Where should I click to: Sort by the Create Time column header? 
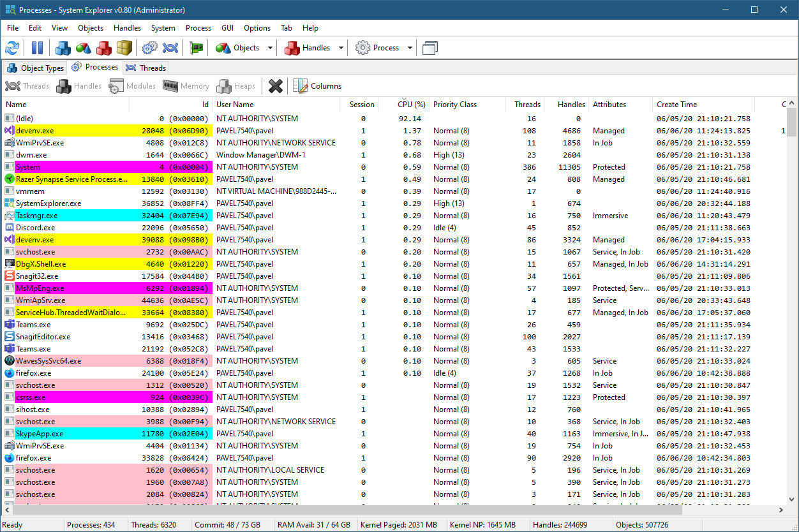tap(703, 105)
